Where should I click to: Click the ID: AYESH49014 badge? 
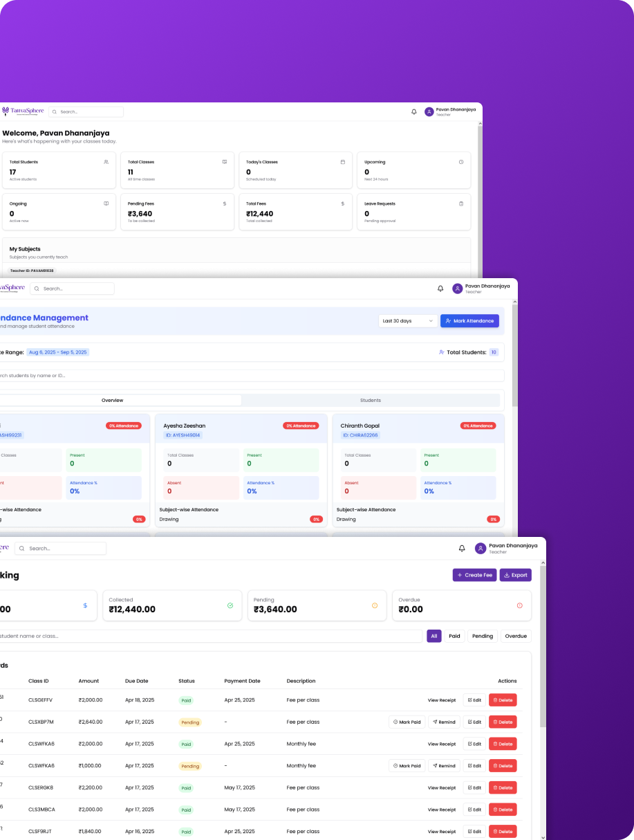184,435
